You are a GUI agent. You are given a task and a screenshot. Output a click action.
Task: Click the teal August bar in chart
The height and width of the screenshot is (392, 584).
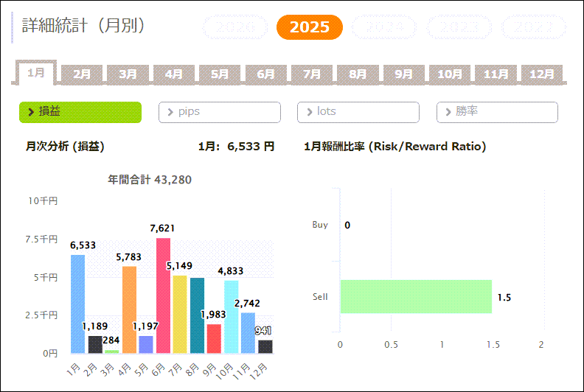[x=197, y=315]
